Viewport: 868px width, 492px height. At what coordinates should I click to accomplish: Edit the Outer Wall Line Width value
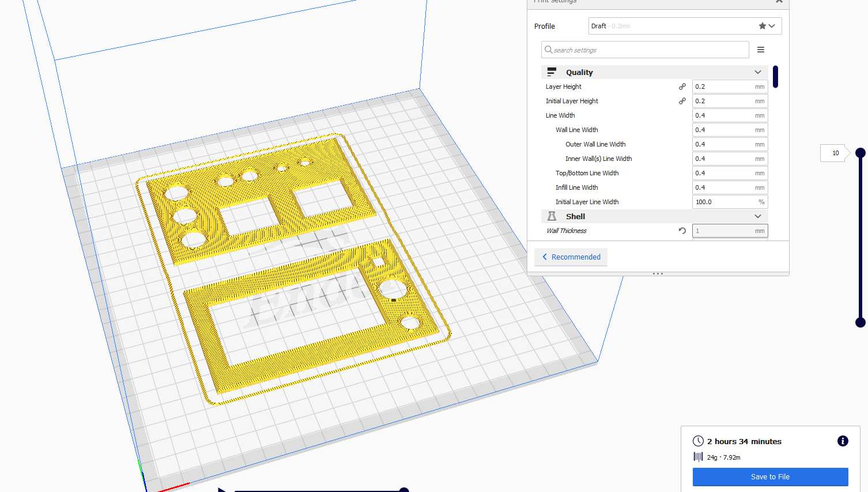pos(730,144)
